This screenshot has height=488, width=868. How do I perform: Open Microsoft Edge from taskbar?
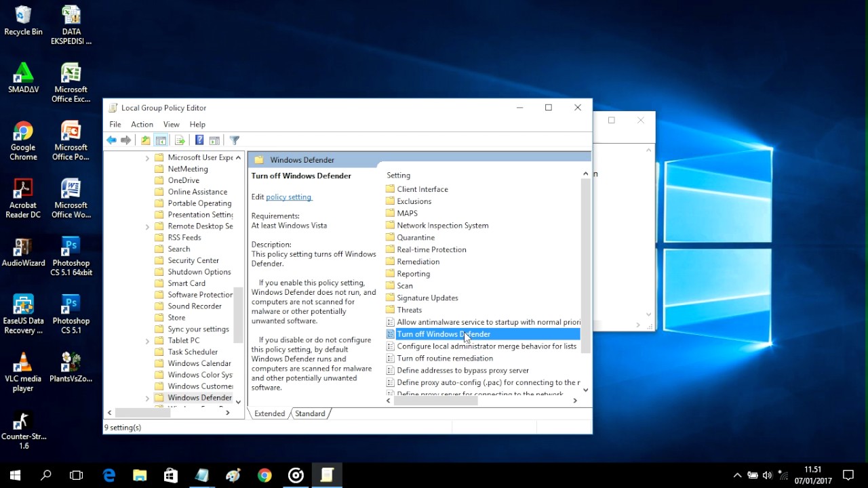click(x=108, y=475)
